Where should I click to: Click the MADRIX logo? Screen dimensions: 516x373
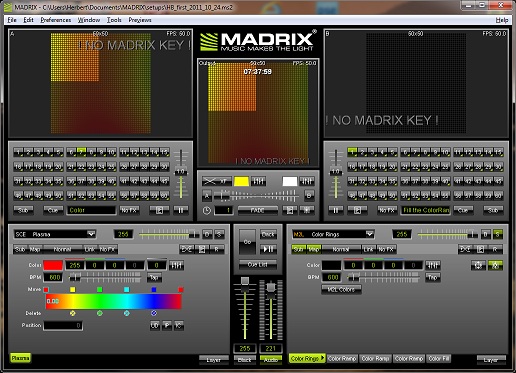coord(257,41)
